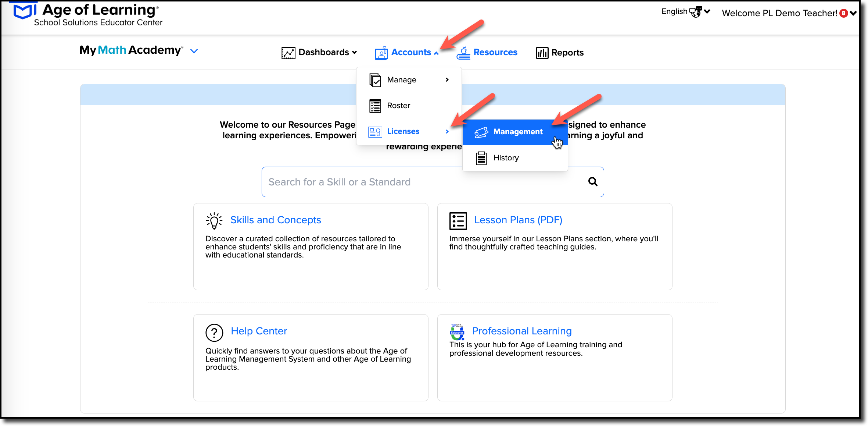Screen dimensions: 868x426
Task: Click the Accounts badge icon
Action: (x=381, y=53)
